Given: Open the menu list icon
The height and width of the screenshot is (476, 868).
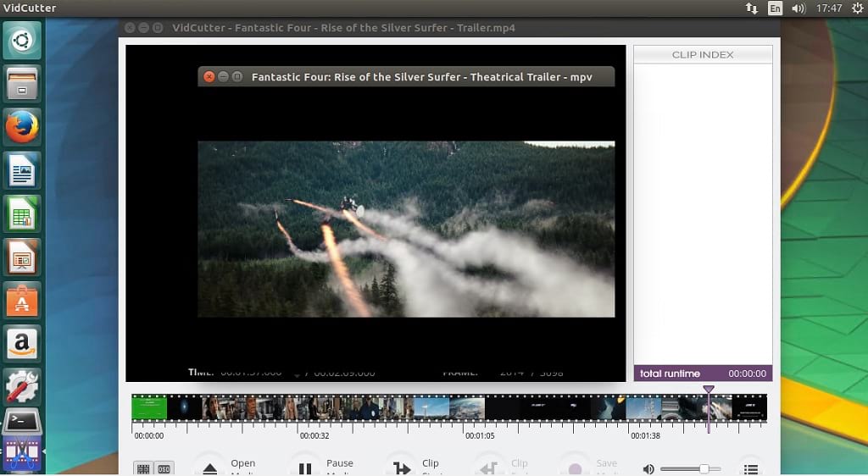Looking at the screenshot, I should point(751,469).
